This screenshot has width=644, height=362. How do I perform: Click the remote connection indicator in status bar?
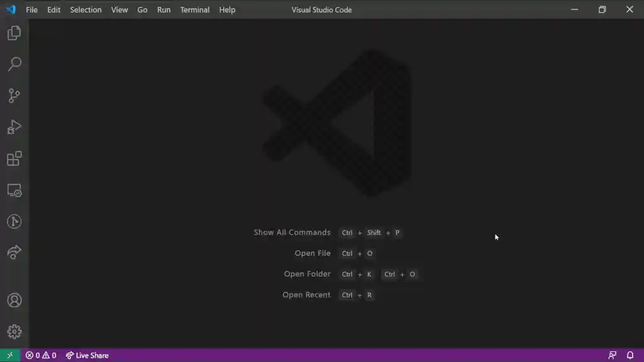coord(9,355)
